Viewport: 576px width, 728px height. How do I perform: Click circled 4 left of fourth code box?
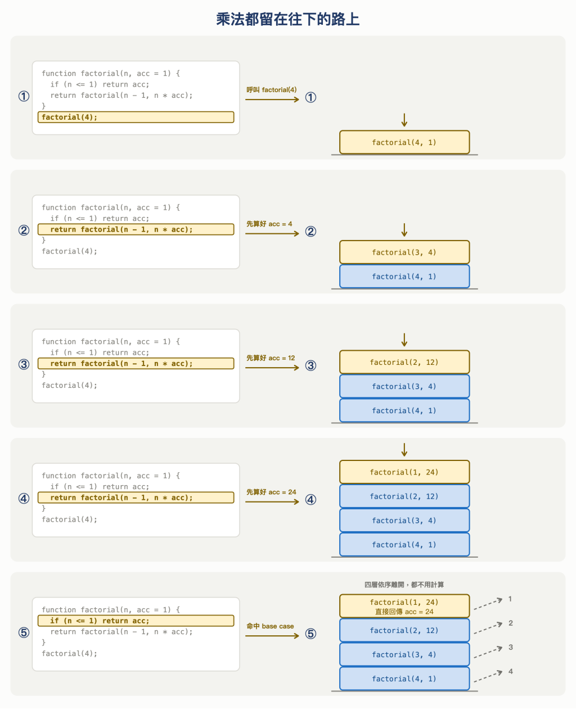pos(24,499)
